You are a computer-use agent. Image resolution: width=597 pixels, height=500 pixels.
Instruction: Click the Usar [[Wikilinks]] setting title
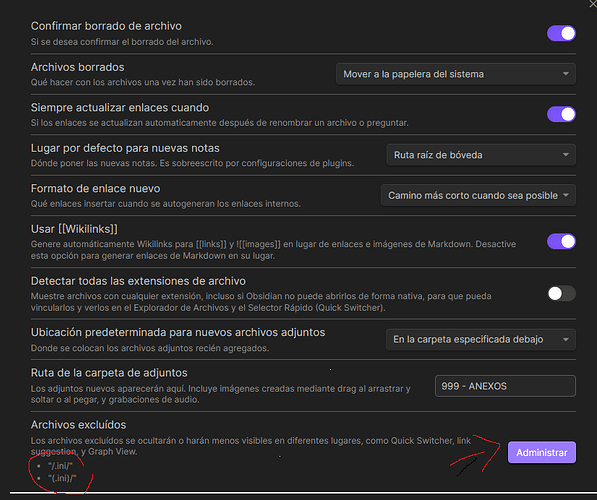coord(74,229)
